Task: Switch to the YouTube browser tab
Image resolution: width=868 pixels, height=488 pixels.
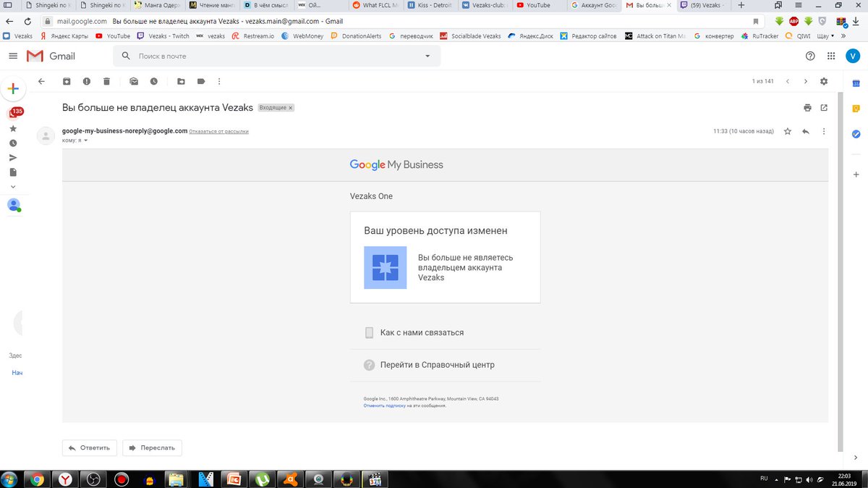Action: (x=538, y=5)
